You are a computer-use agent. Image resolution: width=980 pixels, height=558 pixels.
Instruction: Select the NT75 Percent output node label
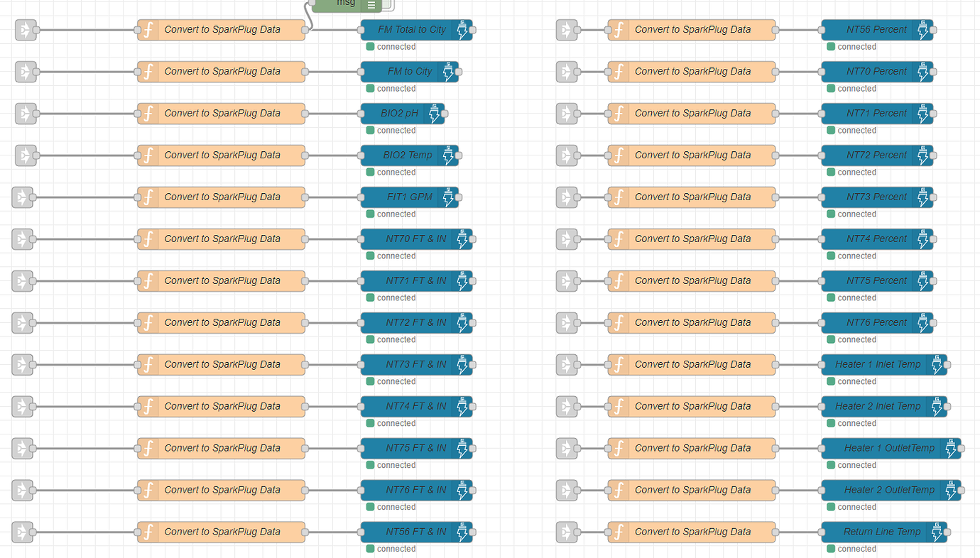pyautogui.click(x=876, y=281)
